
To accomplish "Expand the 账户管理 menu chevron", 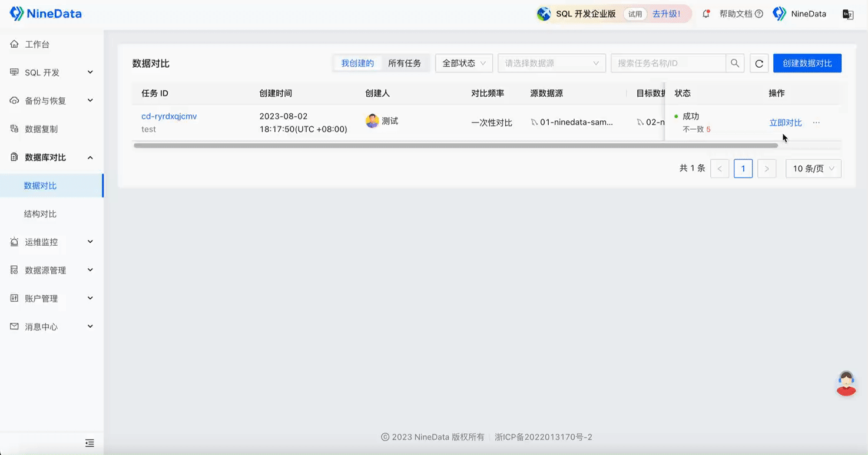I will pyautogui.click(x=90, y=298).
